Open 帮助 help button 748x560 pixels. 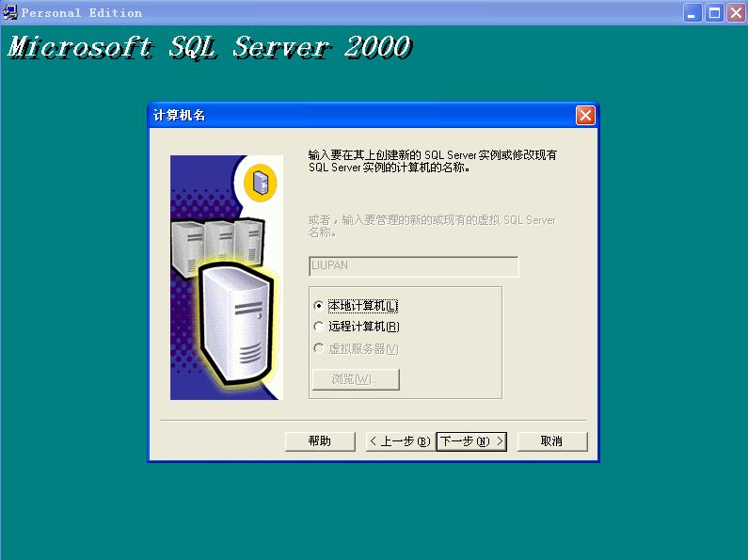click(x=320, y=441)
